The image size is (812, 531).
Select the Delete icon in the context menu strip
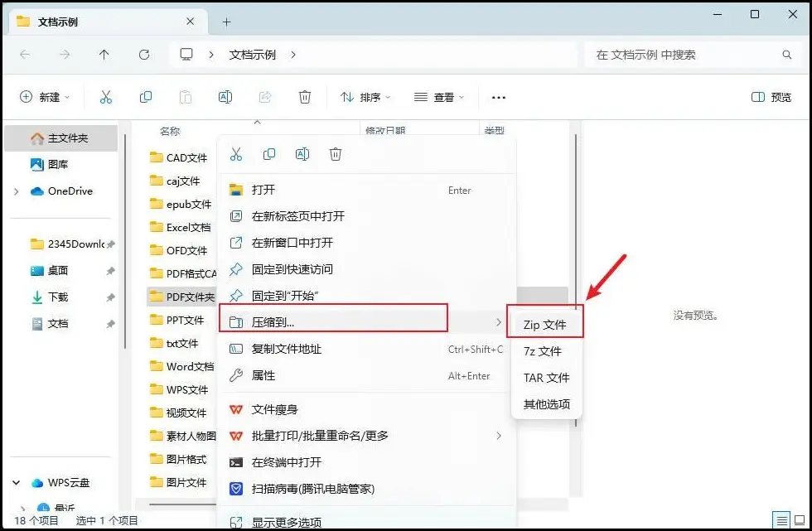pyautogui.click(x=336, y=154)
